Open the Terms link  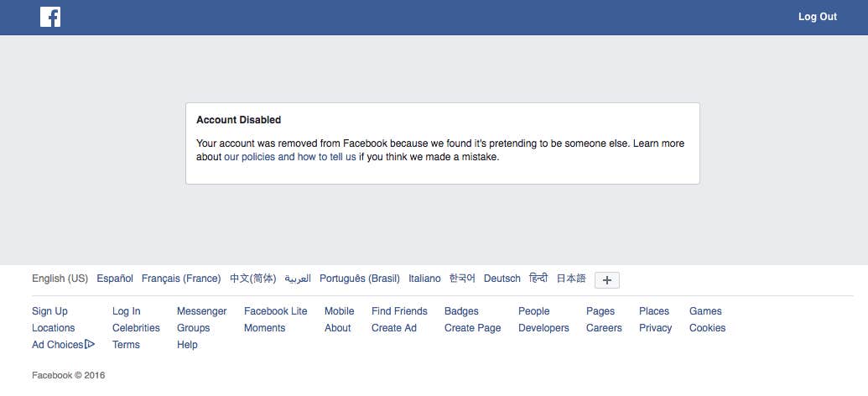click(126, 345)
